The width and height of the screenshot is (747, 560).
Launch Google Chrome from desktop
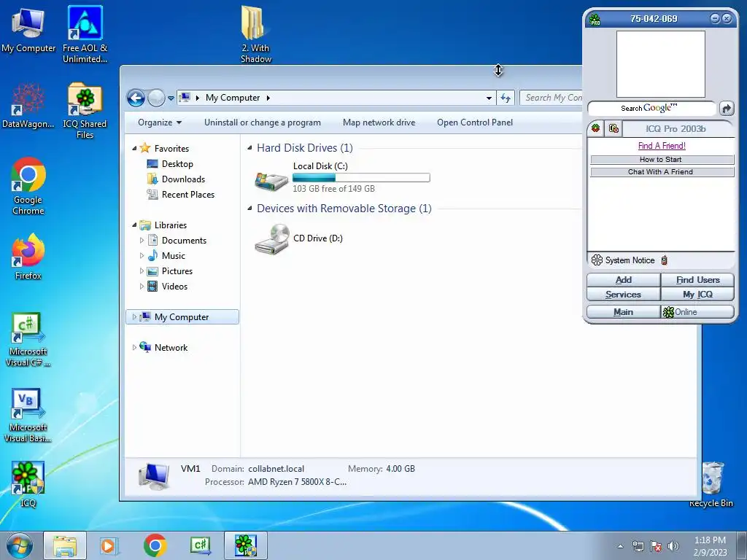[28, 186]
